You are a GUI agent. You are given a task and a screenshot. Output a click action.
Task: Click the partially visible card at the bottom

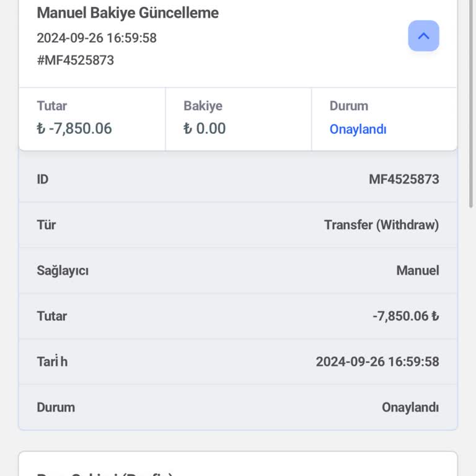pyautogui.click(x=238, y=465)
